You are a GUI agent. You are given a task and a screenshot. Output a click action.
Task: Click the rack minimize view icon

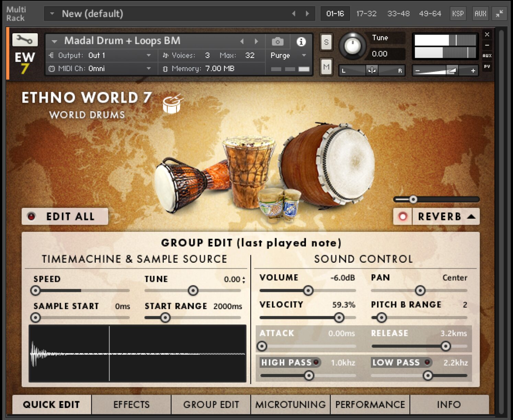(x=500, y=14)
